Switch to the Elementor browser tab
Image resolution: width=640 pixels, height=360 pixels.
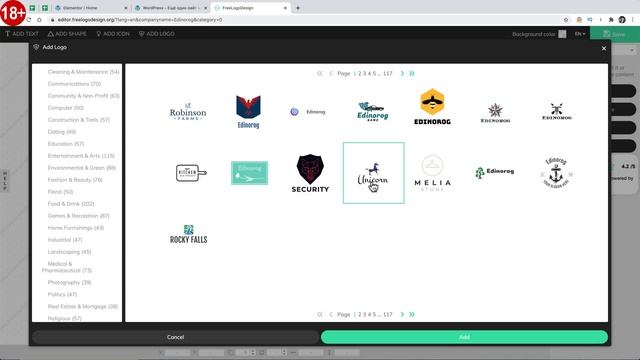point(90,8)
